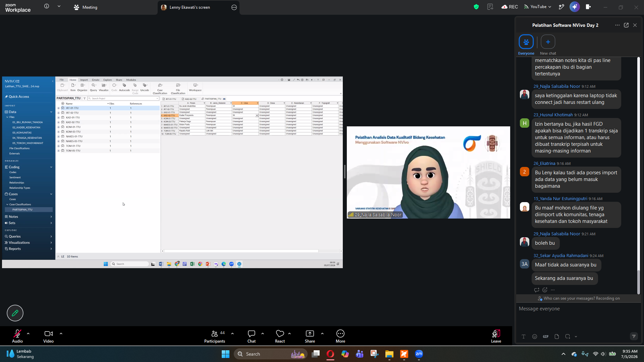Open Zoom app from taskbar
Image resolution: width=644 pixels, height=362 pixels.
(x=419, y=354)
